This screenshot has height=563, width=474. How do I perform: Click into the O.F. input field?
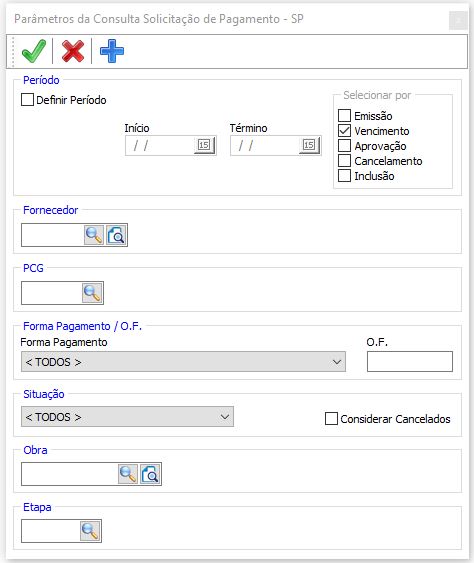pyautogui.click(x=410, y=362)
